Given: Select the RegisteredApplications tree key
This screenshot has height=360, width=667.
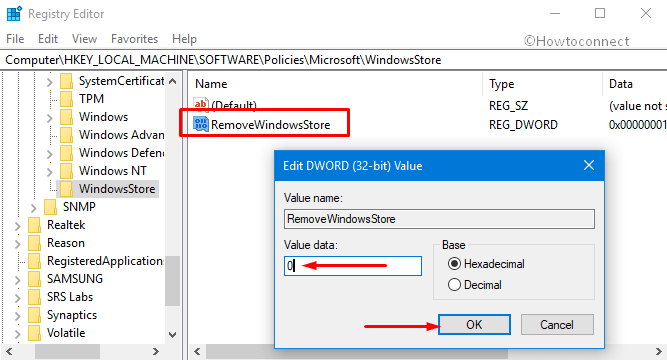Looking at the screenshot, I should [105, 261].
